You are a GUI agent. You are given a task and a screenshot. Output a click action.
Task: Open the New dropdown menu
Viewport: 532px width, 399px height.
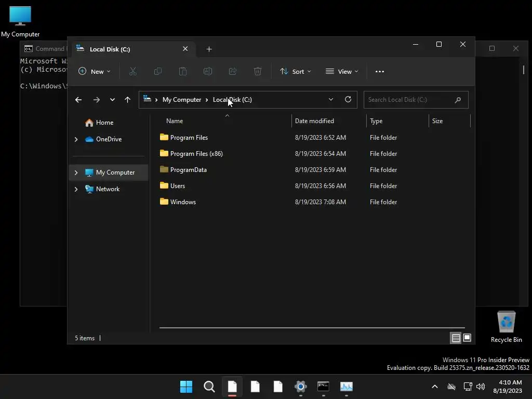pyautogui.click(x=95, y=72)
